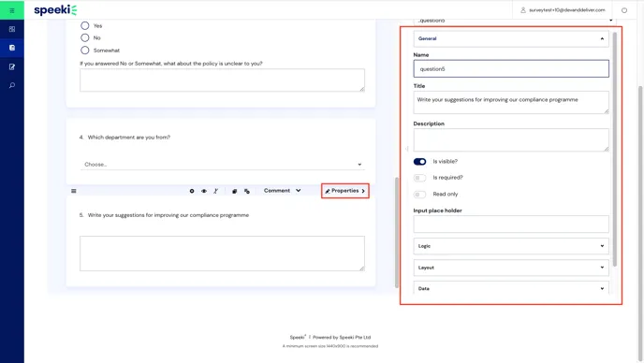
Task: Collapse the General properties section
Action: click(511, 38)
